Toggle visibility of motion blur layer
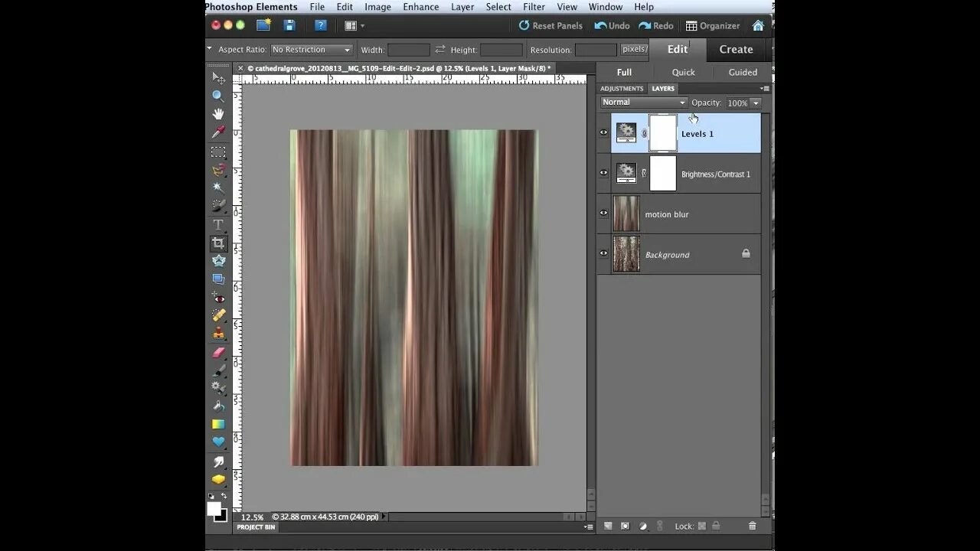Image resolution: width=980 pixels, height=551 pixels. (603, 214)
